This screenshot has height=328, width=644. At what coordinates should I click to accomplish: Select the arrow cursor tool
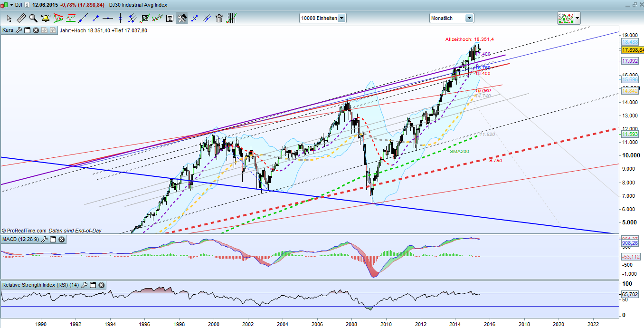9,19
